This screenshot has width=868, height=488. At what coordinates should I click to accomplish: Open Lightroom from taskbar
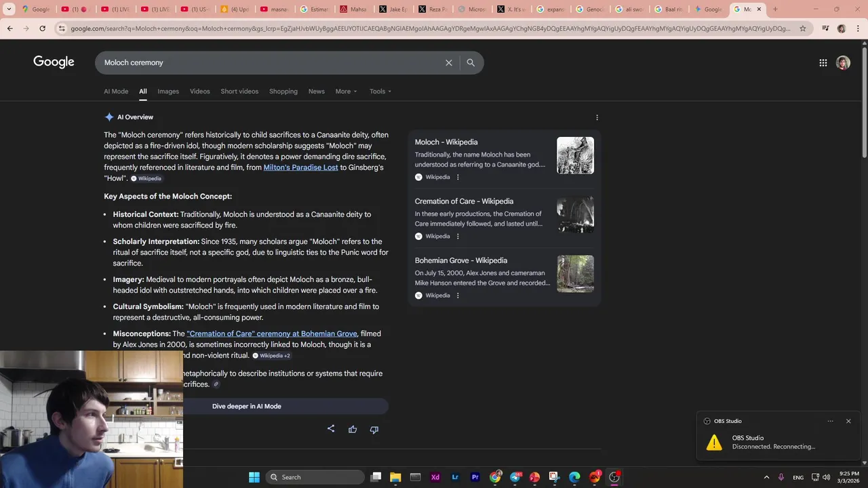coord(455,477)
